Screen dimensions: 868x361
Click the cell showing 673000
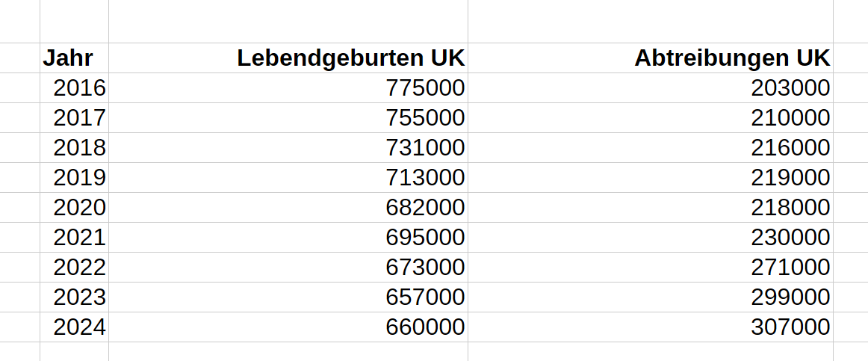coord(425,268)
